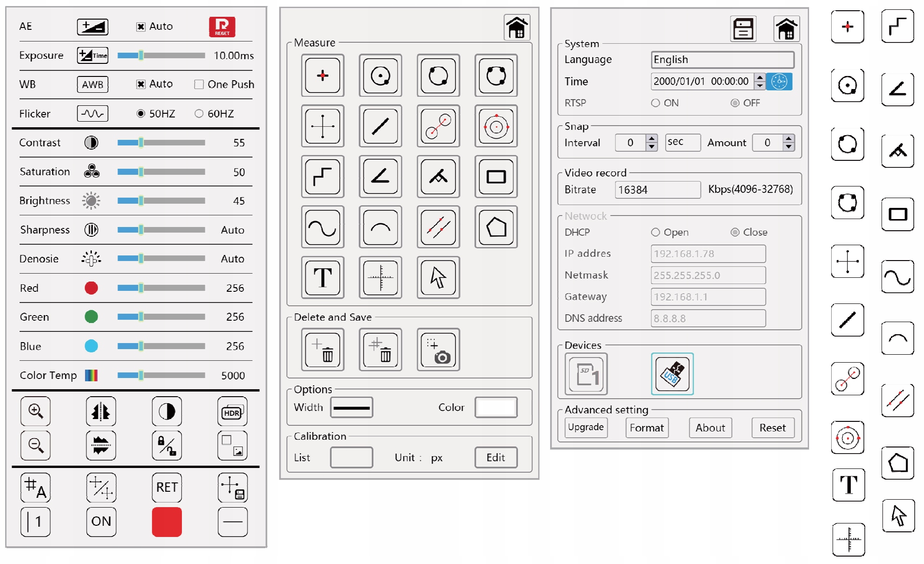Open the Calibration List dropdown
This screenshot has width=924, height=564.
(x=351, y=457)
